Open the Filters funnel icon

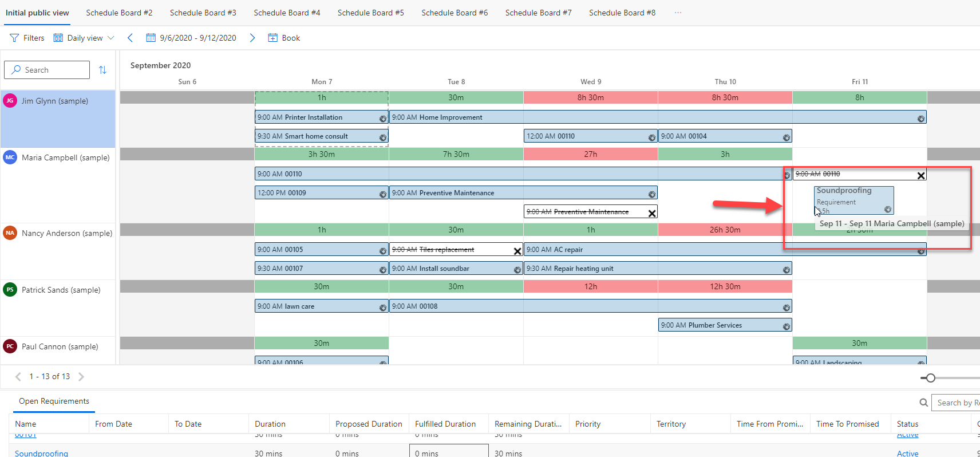14,38
